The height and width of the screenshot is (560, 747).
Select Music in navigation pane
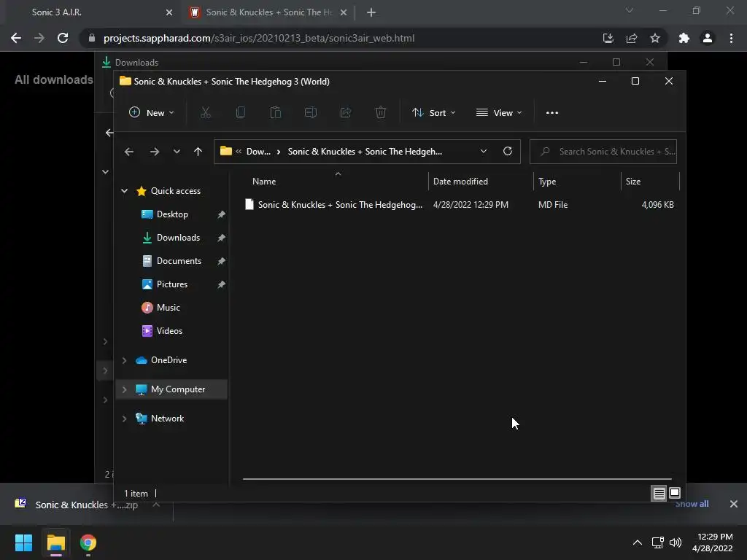pos(169,308)
